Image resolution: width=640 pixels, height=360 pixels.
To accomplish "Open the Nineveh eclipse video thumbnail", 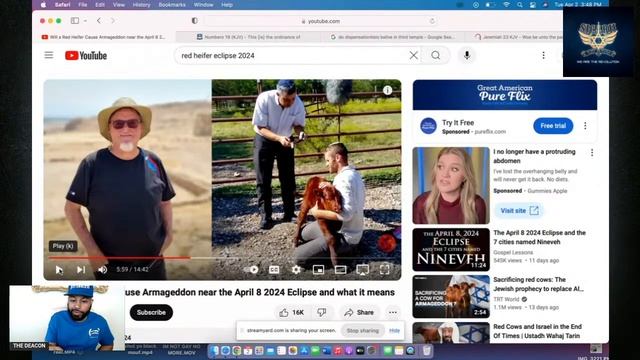I will [451, 250].
